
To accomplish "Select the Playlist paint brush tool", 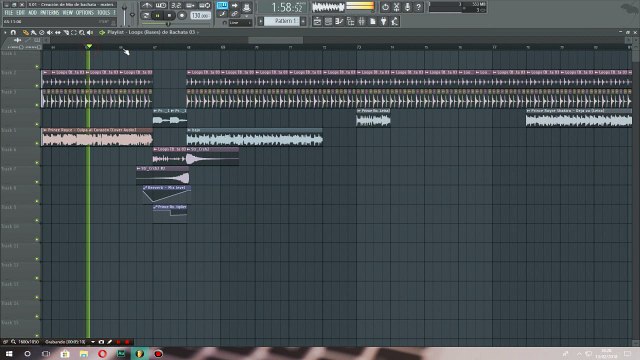I will coord(33,32).
